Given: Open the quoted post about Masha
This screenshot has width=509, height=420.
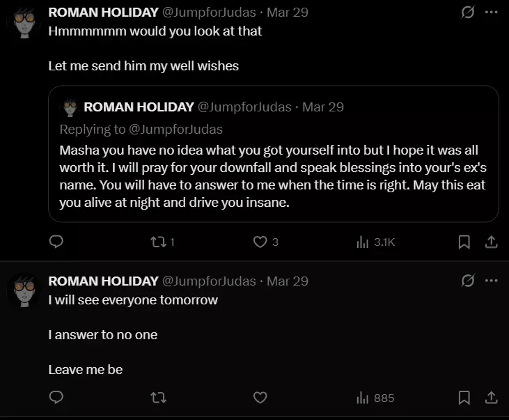Looking at the screenshot, I should (x=274, y=154).
